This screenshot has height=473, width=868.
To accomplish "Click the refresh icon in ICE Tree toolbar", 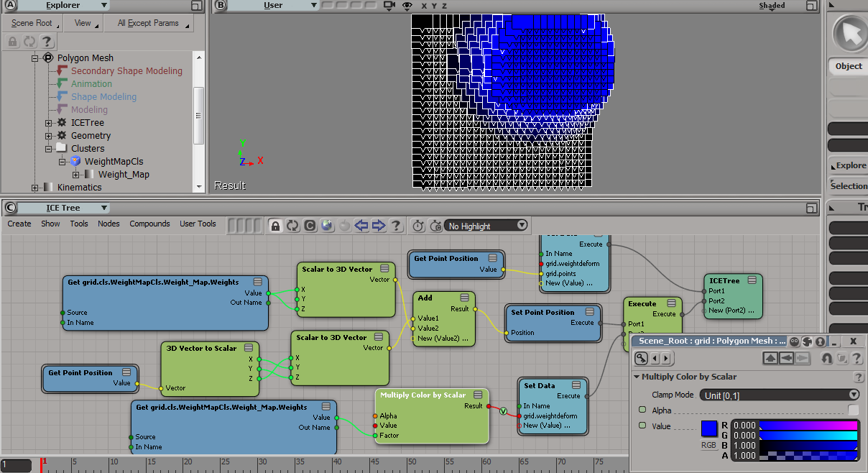I will click(x=292, y=226).
